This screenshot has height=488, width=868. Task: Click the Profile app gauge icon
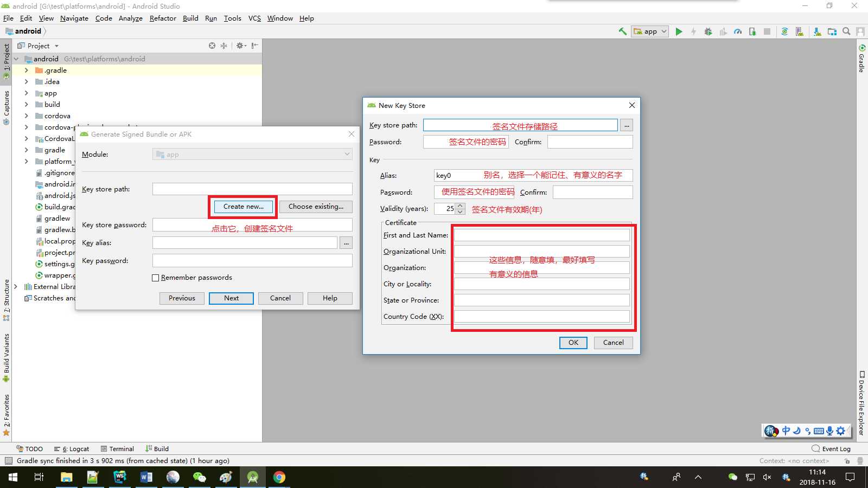[x=738, y=31]
